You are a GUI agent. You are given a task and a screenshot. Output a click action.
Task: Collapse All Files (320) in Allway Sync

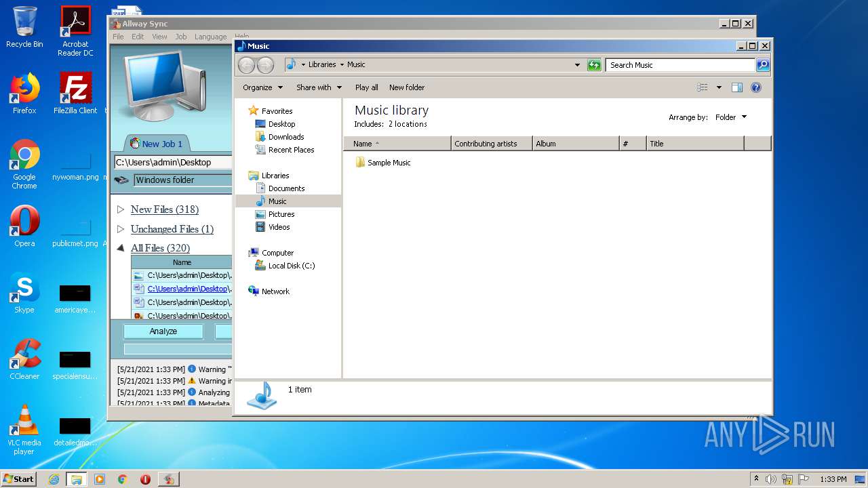[x=121, y=248]
